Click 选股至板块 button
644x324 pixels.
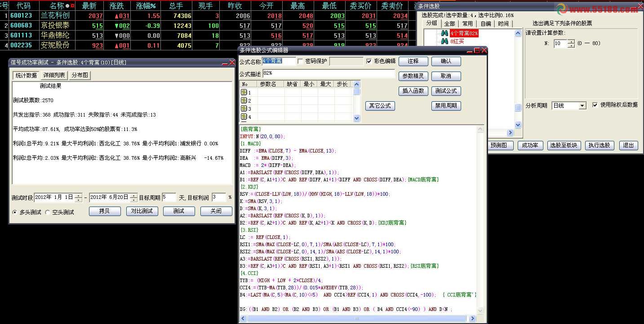(x=564, y=145)
